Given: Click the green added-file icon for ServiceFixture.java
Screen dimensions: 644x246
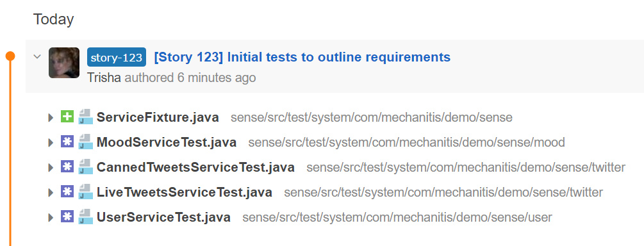Looking at the screenshot, I should pyautogui.click(x=67, y=117).
